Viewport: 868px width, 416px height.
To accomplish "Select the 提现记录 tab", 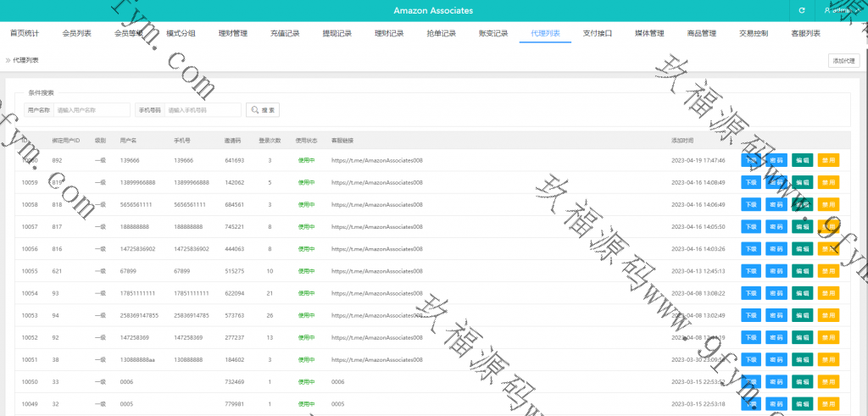I will (x=337, y=34).
